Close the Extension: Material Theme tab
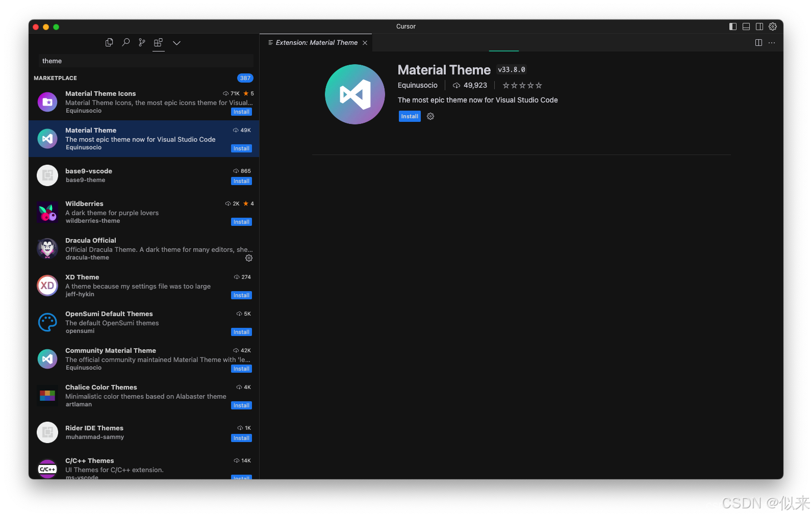 pyautogui.click(x=365, y=43)
